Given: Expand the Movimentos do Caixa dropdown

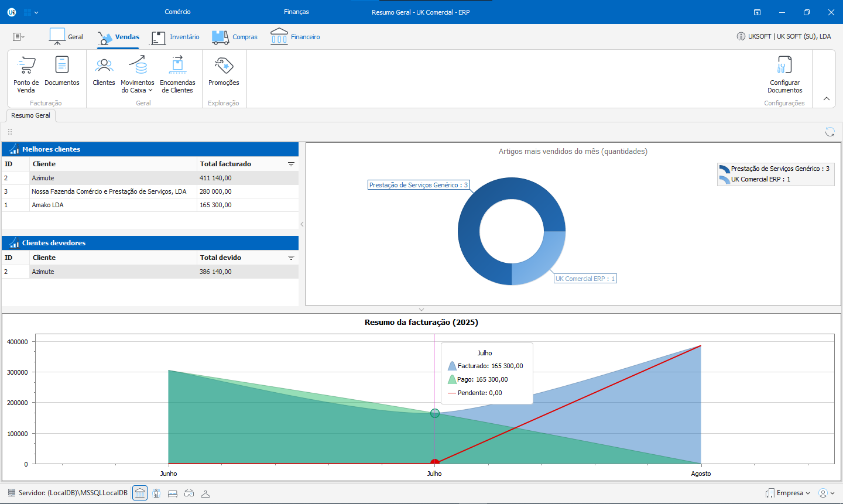Looking at the screenshot, I should (150, 91).
